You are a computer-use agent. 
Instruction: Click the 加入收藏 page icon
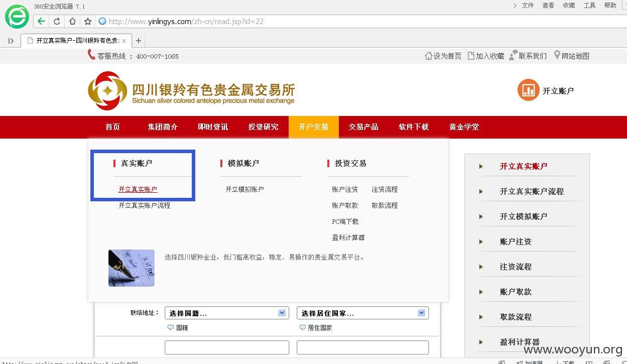tap(471, 56)
